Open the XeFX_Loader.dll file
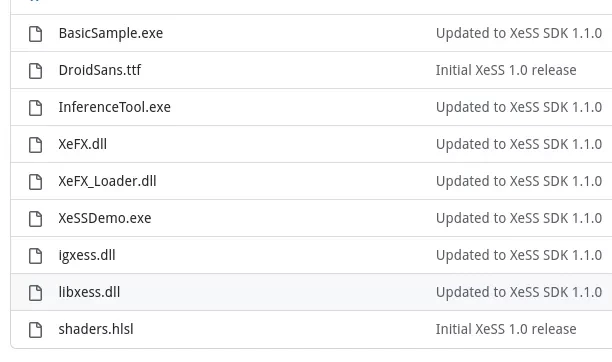 [107, 181]
